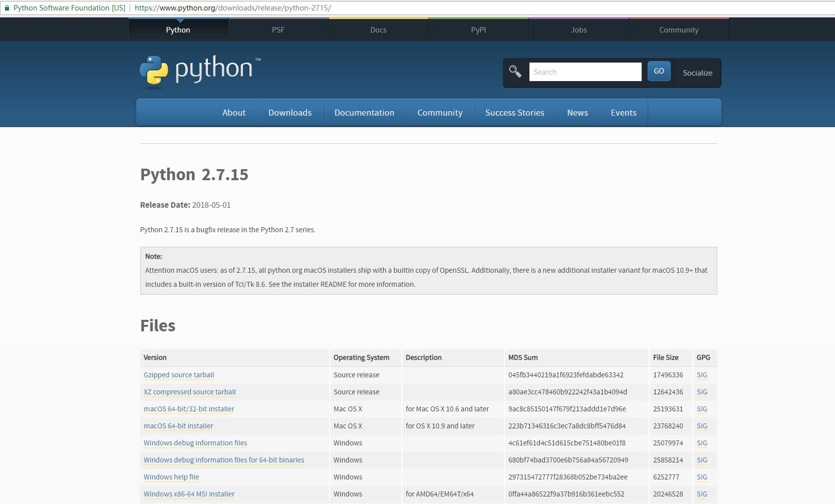Viewport: 835px width, 504px height.
Task: Open the Windows debug information files link
Action: (x=195, y=443)
